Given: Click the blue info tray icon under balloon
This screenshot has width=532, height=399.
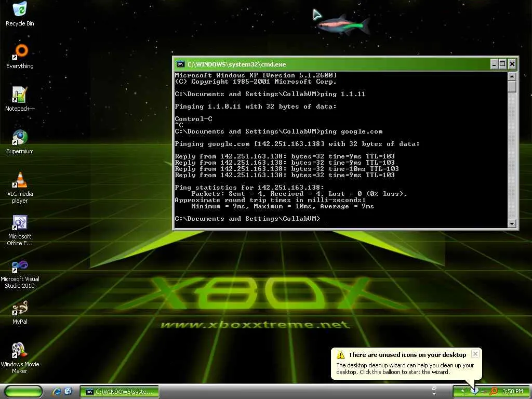Looking at the screenshot, I should 475,391.
